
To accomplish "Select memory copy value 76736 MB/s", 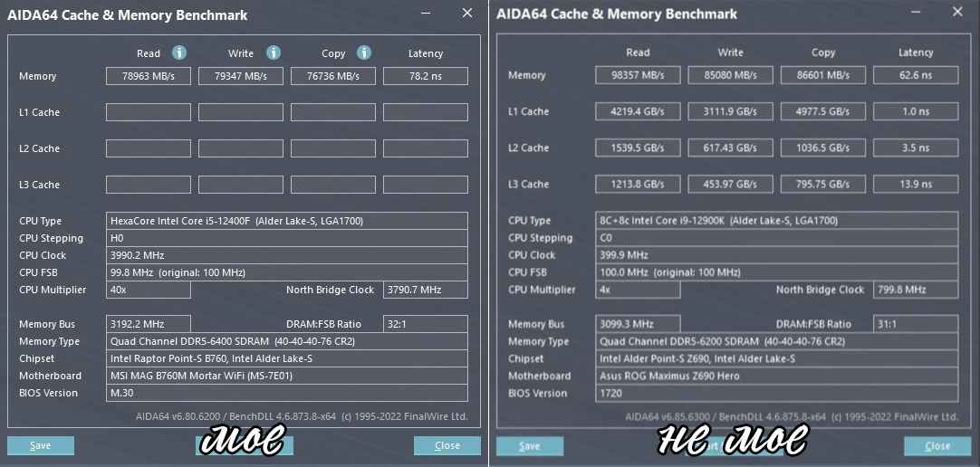I will [333, 76].
